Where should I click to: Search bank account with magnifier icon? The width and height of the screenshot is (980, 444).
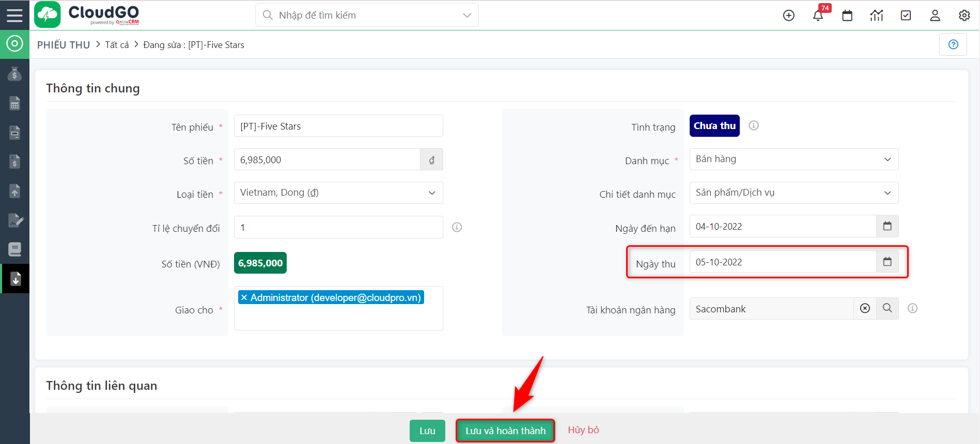887,309
